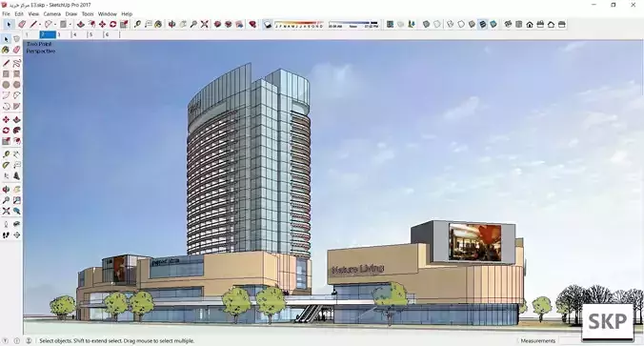Click the sign-in person icon in the status bar
This screenshot has height=346, width=644.
tap(29, 340)
